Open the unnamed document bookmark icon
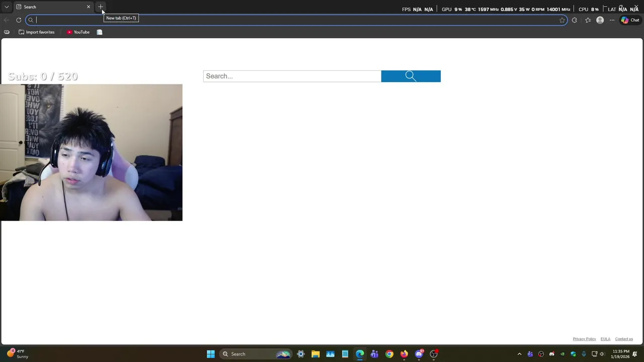Viewport: 644px width, 362px height. point(100,32)
